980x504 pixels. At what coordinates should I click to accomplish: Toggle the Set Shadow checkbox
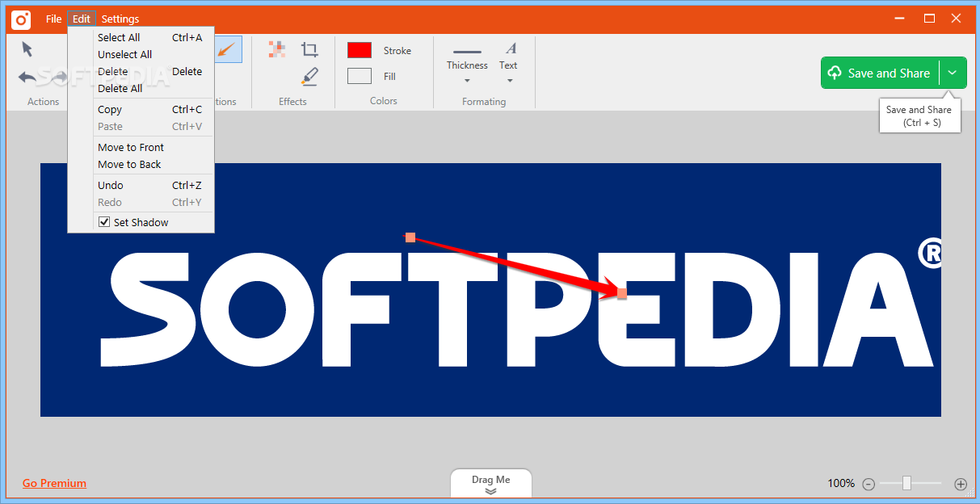pyautogui.click(x=103, y=222)
